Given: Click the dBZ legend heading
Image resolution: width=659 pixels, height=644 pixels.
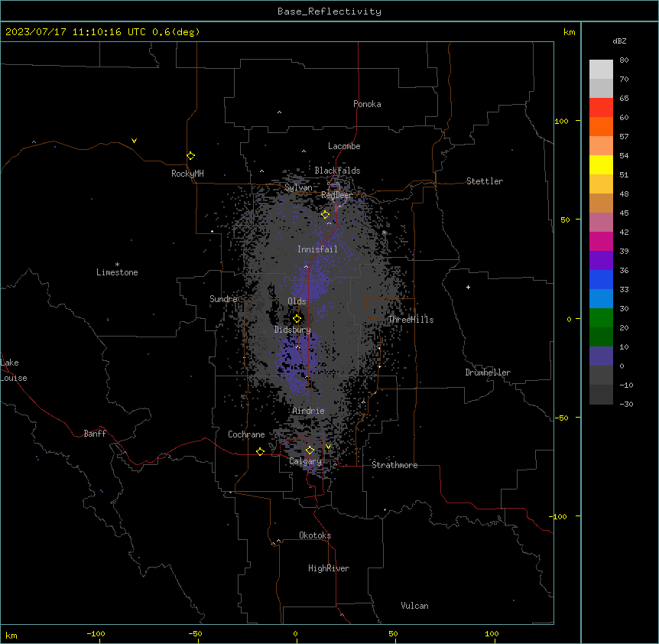Looking at the screenshot, I should [619, 41].
